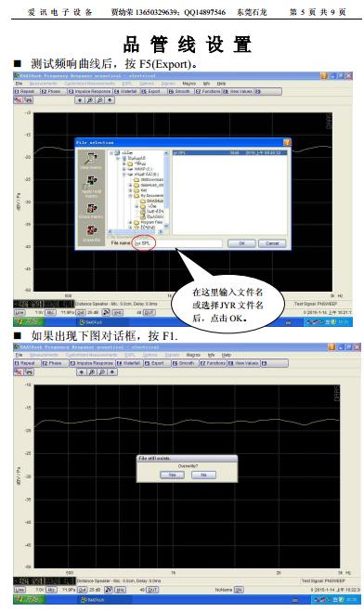Click the File name input field
364x612 pixels.
(x=178, y=243)
